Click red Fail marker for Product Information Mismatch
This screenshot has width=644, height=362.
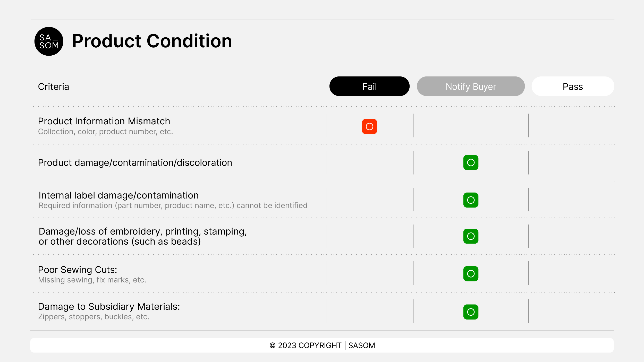(369, 126)
